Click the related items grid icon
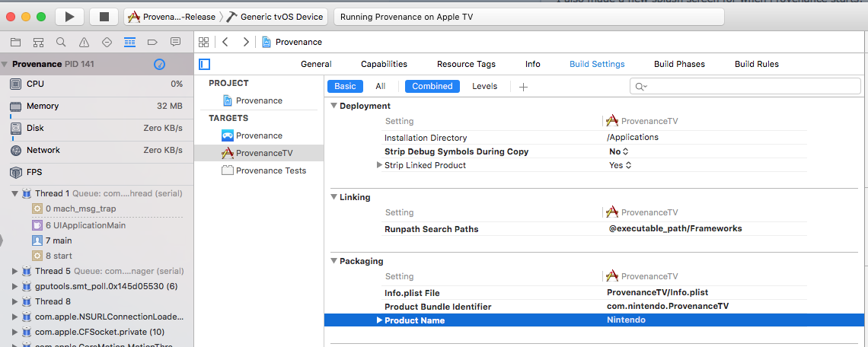The image size is (868, 347). 203,42
